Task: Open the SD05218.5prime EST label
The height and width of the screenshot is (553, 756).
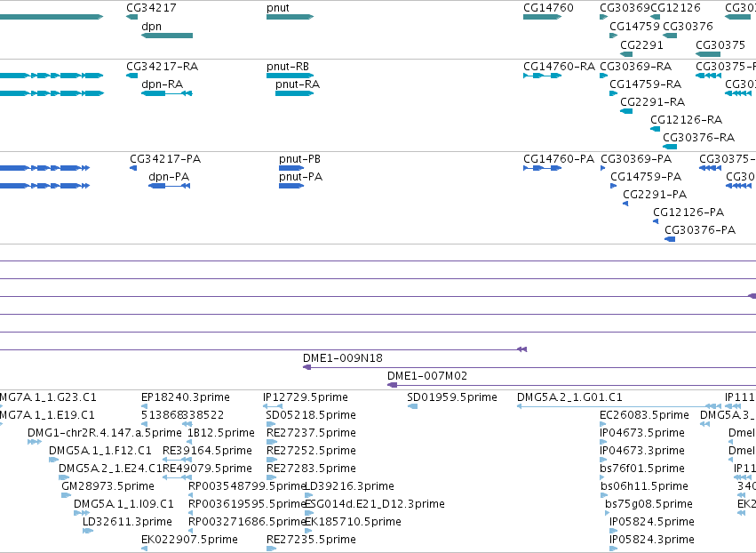Action: [x=311, y=415]
